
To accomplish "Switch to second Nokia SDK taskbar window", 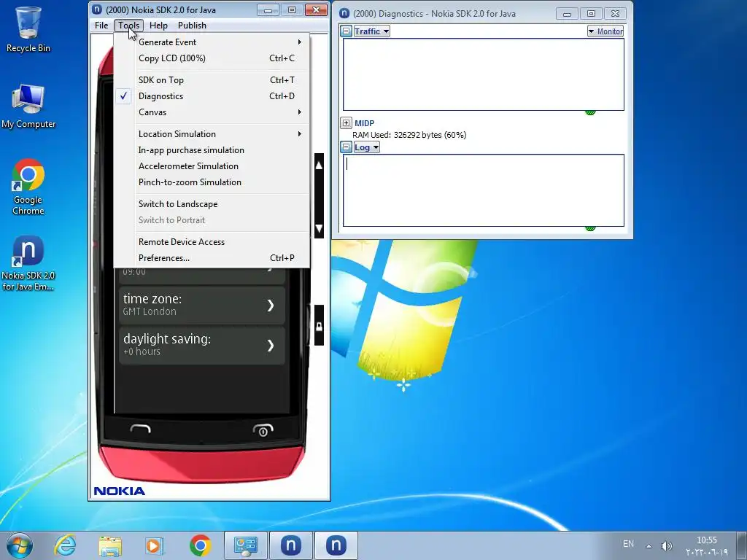I will coord(336,545).
